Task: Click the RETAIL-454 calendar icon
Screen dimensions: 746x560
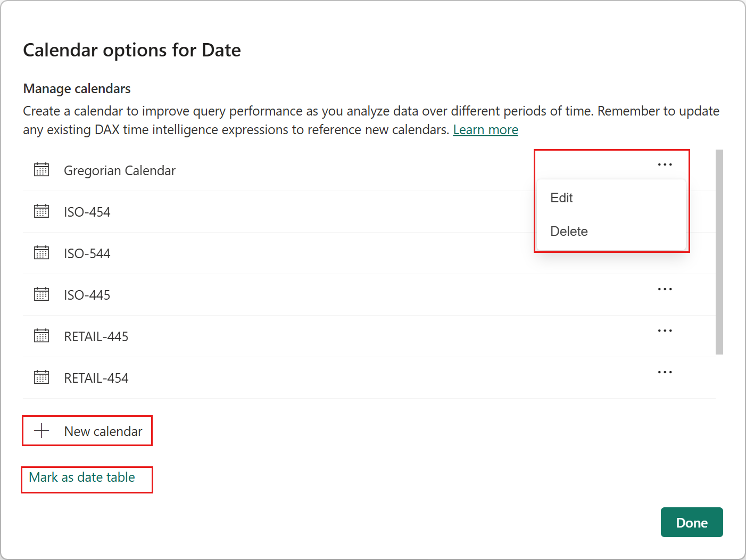Action: click(42, 377)
